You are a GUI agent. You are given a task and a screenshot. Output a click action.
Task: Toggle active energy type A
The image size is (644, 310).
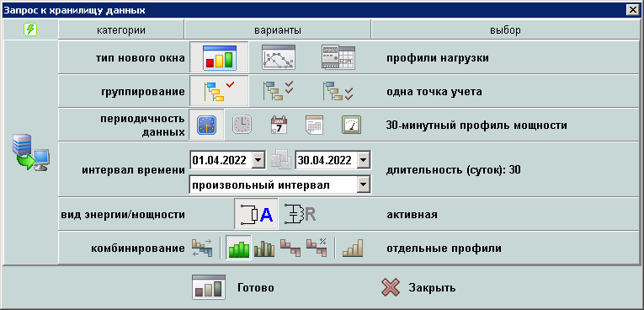coord(256,214)
